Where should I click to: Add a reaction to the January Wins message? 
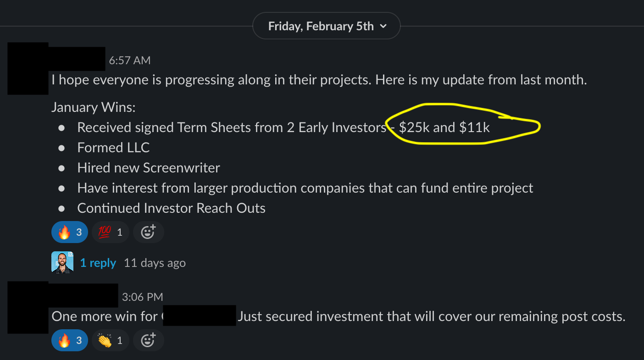[148, 233]
